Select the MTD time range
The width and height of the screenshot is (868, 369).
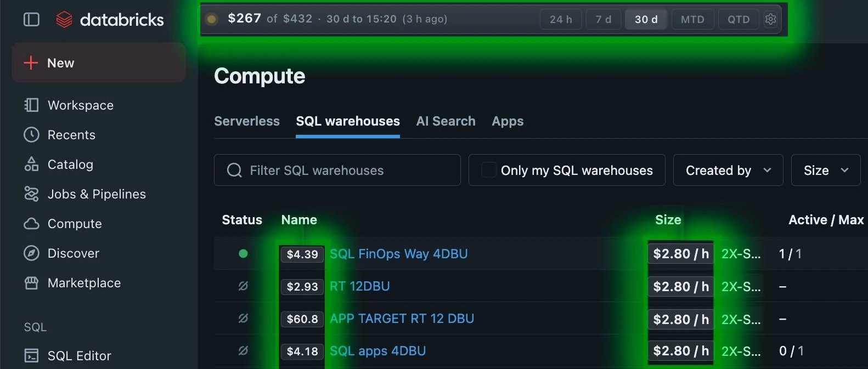(x=692, y=19)
